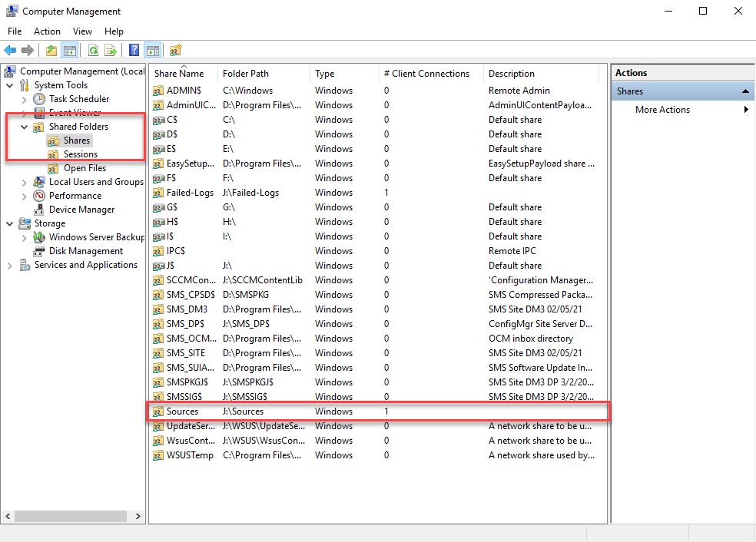The width and height of the screenshot is (756, 542).
Task: Toggle Show/Hide Action Pane toolbar icon
Action: click(153, 50)
